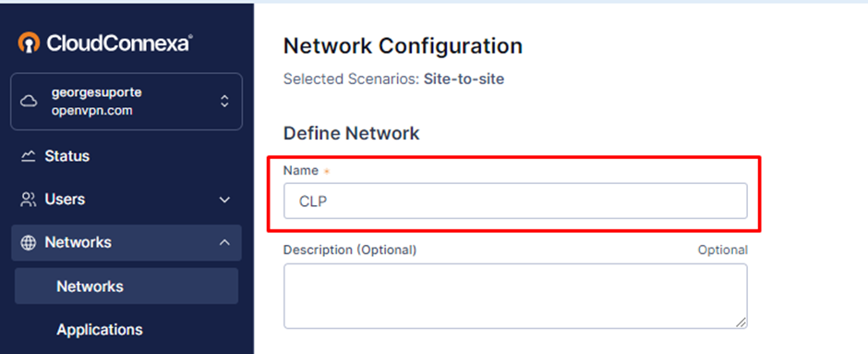Click the Name field label

[x=301, y=171]
